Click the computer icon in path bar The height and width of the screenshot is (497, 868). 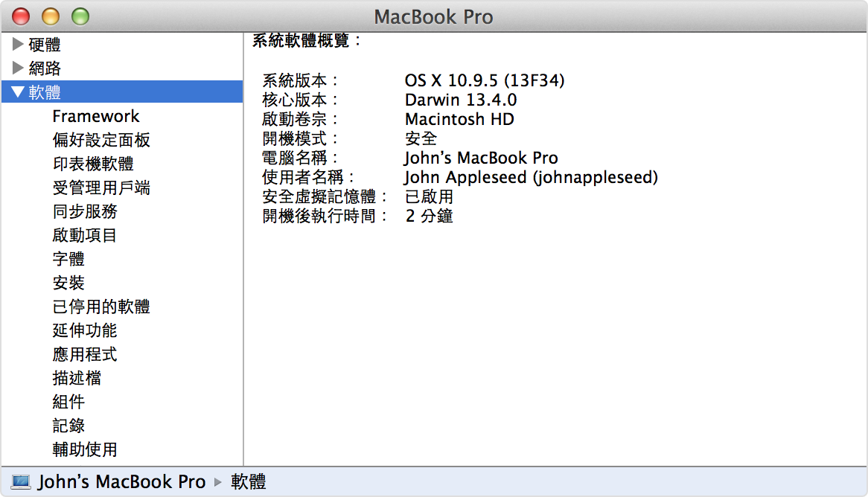[21, 481]
